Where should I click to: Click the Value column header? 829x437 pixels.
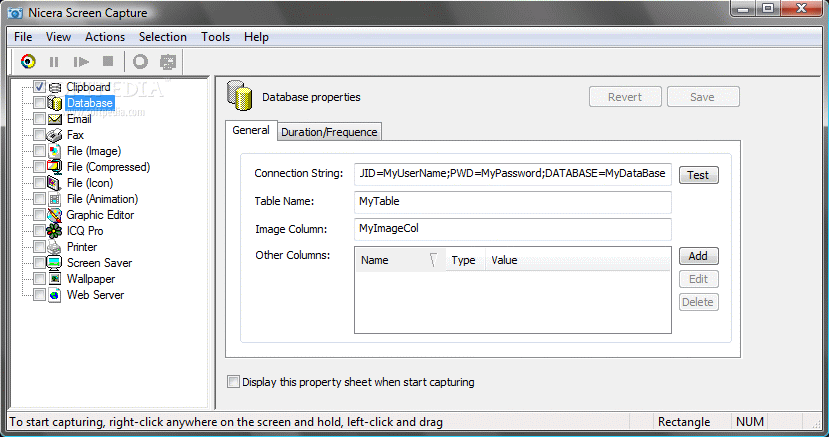[x=577, y=260]
